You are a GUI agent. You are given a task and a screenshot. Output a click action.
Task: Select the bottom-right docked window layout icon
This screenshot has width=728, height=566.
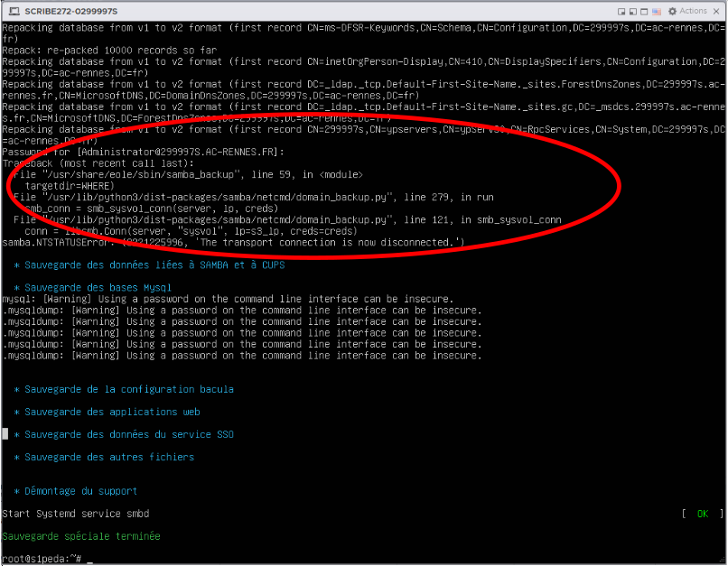pos(621,12)
